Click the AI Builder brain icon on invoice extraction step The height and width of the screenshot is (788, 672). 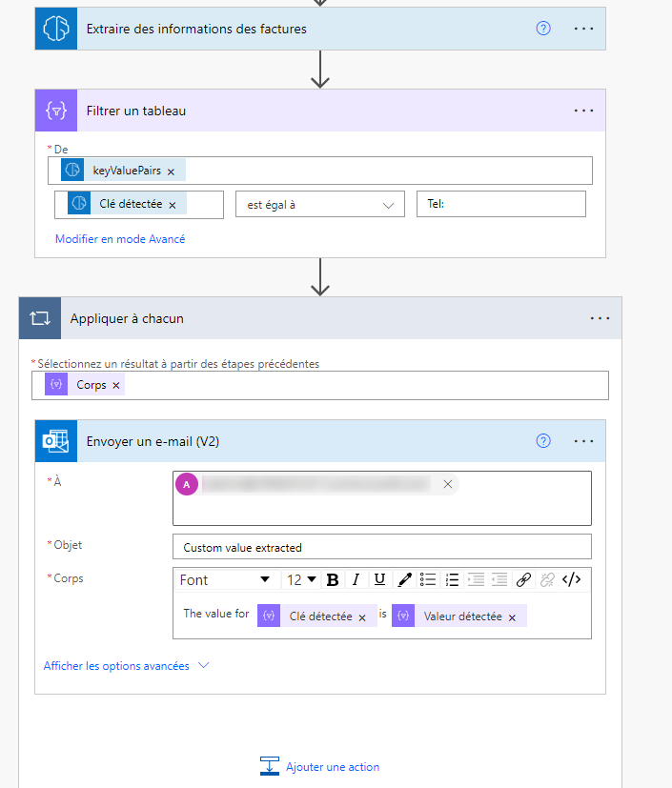[56, 29]
